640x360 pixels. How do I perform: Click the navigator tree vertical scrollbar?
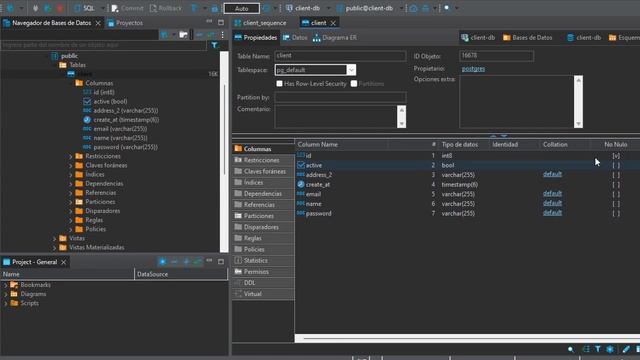[224, 151]
